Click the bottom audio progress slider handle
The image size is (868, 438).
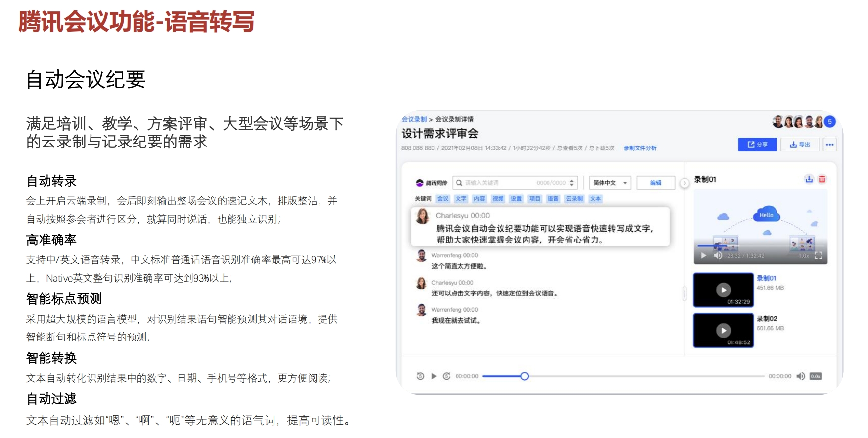coord(524,376)
